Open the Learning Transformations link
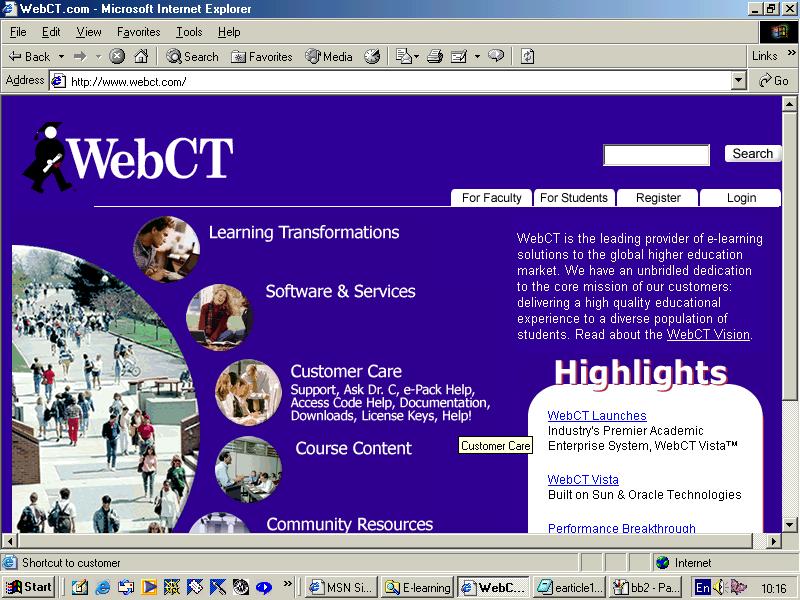 point(304,233)
